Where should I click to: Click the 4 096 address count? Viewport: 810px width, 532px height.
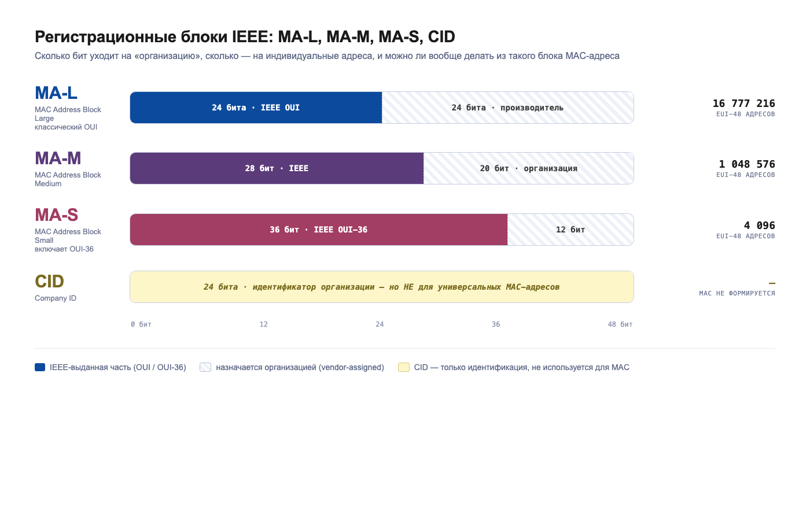tap(760, 226)
